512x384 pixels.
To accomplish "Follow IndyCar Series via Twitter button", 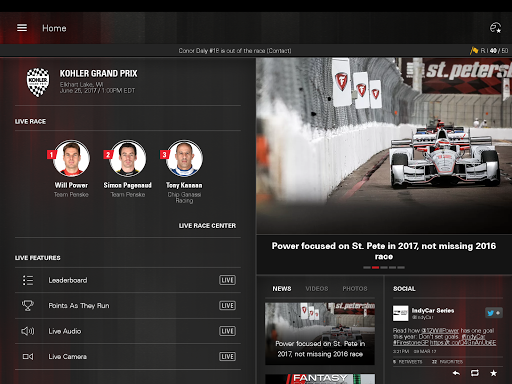I will 494,313.
